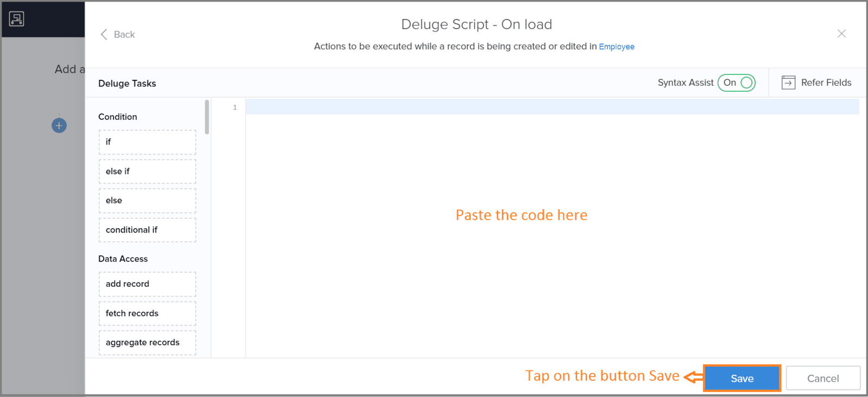Turn off the Syntax Assist toggle
Image resolution: width=868 pixels, height=397 pixels.
click(x=736, y=83)
